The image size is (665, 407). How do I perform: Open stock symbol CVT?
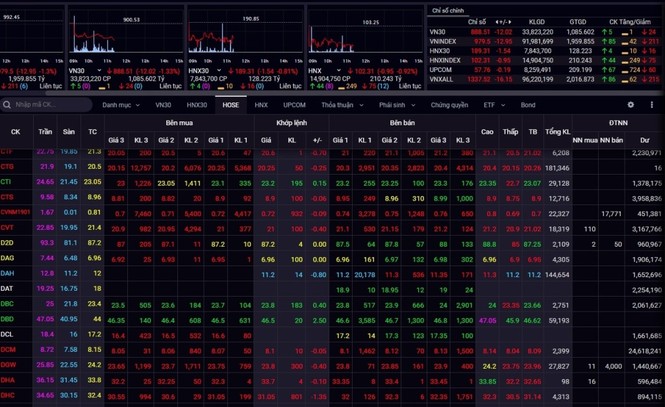(x=7, y=228)
